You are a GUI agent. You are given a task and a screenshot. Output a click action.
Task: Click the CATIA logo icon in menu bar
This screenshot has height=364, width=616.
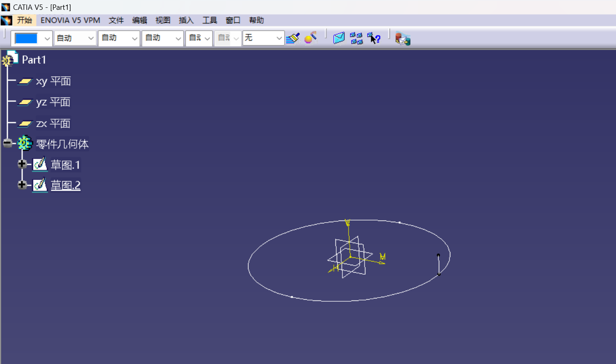coord(6,20)
